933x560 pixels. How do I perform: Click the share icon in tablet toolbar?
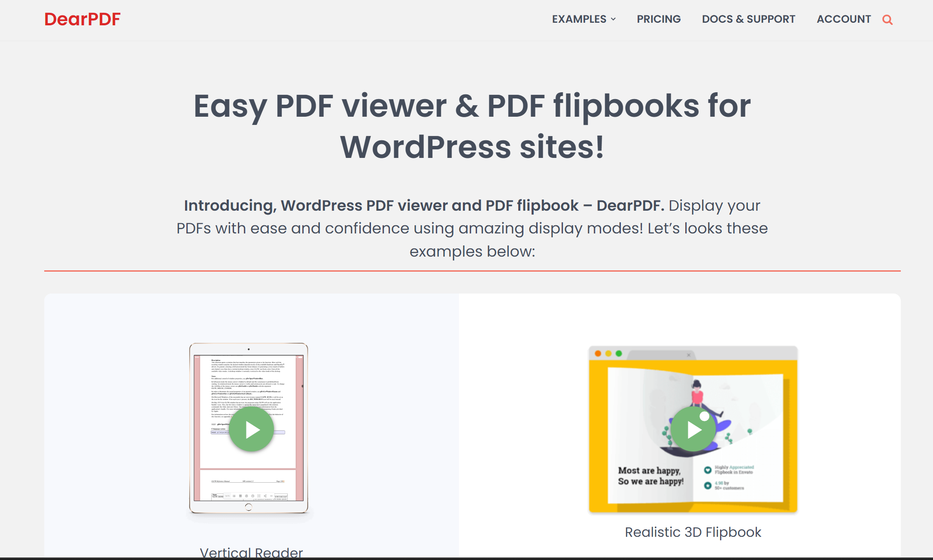point(265,496)
